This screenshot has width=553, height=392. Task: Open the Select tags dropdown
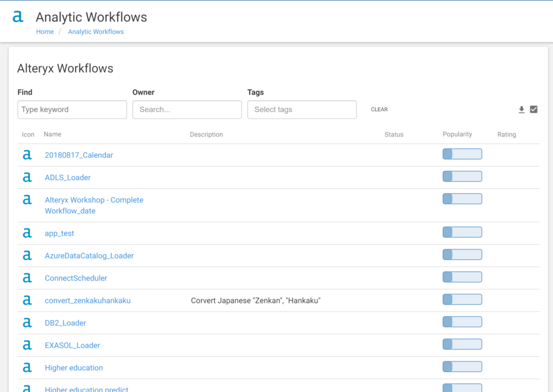(x=302, y=109)
